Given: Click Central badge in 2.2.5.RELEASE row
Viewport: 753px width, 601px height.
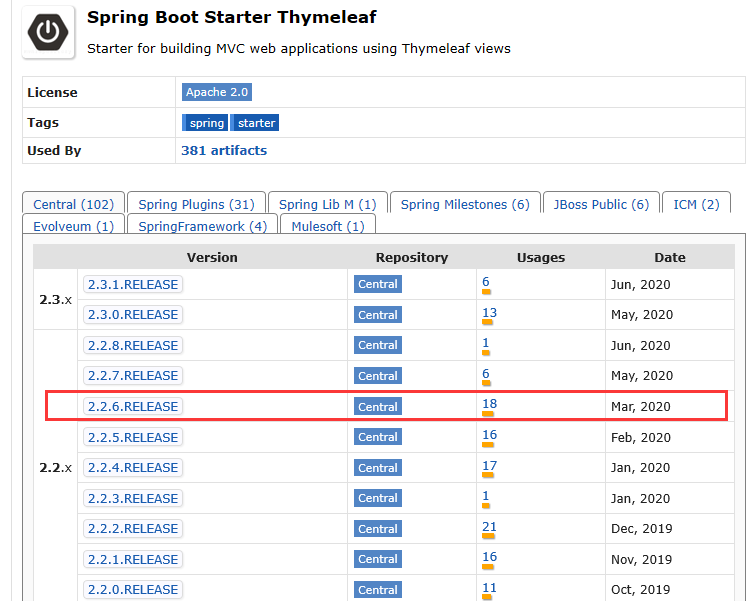Looking at the screenshot, I should point(378,437).
